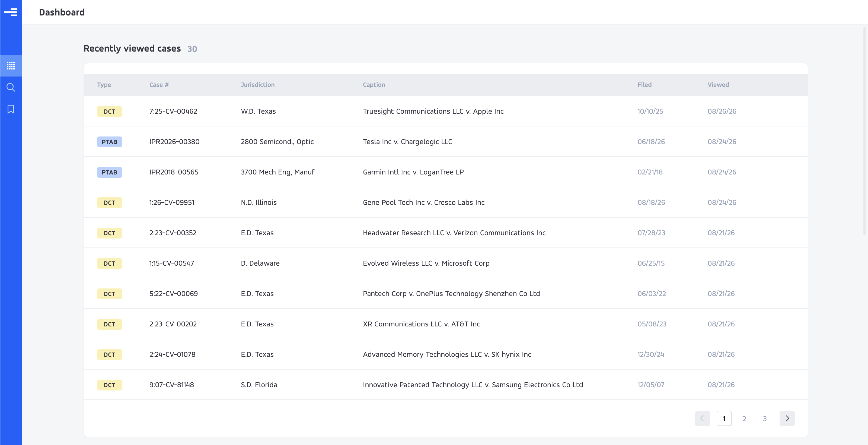
Task: Open case IPR2026-00380
Action: click(x=174, y=142)
